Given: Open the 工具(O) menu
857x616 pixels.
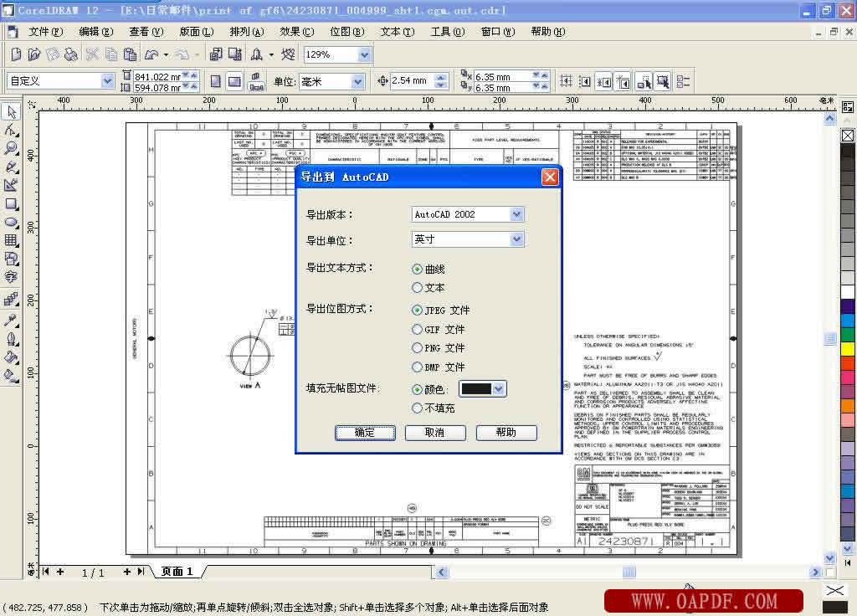Looking at the screenshot, I should 448,32.
